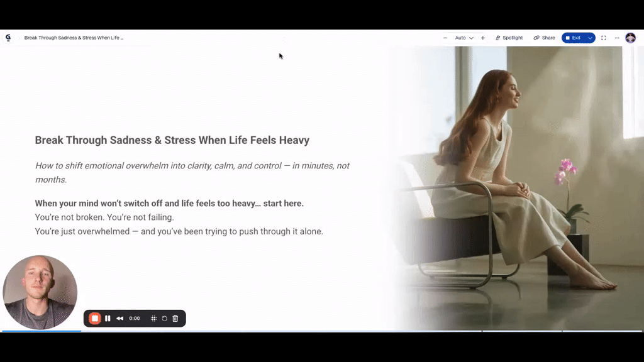
Task: Decrease zoom with the minus icon
Action: 445,38
